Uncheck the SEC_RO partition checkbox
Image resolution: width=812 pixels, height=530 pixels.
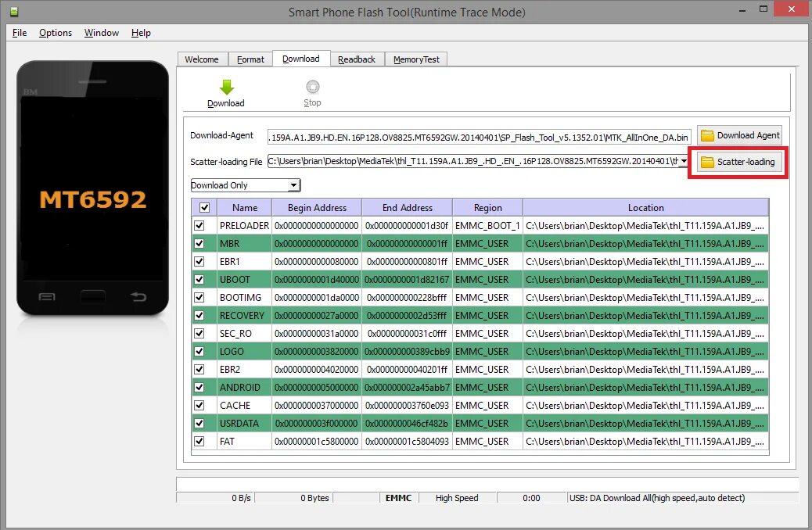point(199,333)
